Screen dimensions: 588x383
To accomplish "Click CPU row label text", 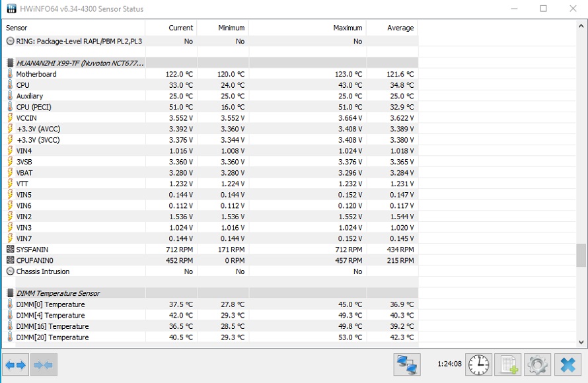I will [x=22, y=85].
